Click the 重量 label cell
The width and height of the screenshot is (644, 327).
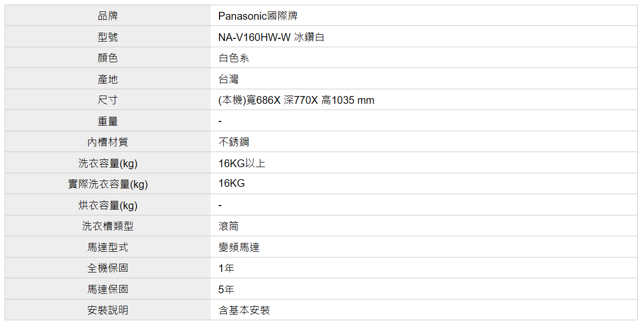[x=107, y=121]
